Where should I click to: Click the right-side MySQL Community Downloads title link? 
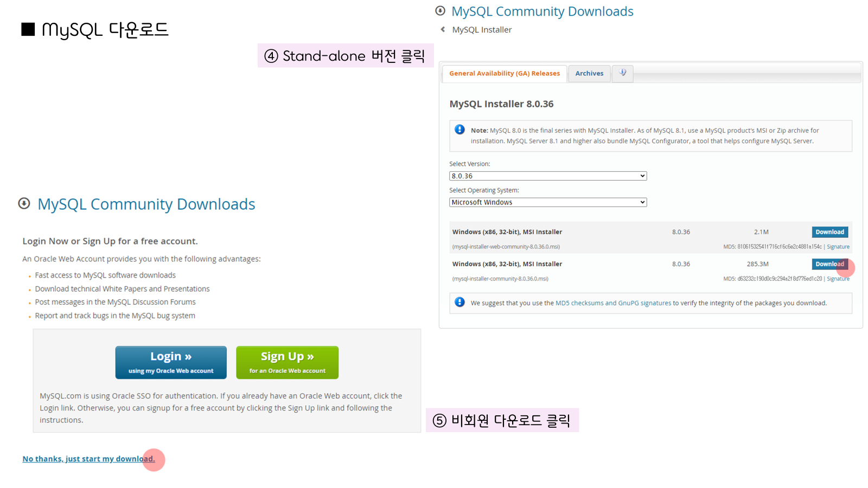tap(542, 11)
